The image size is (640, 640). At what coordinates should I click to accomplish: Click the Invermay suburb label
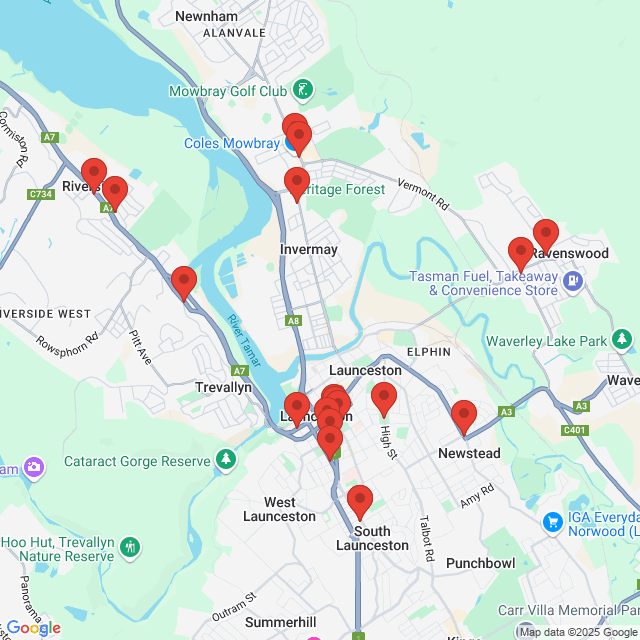point(309,249)
